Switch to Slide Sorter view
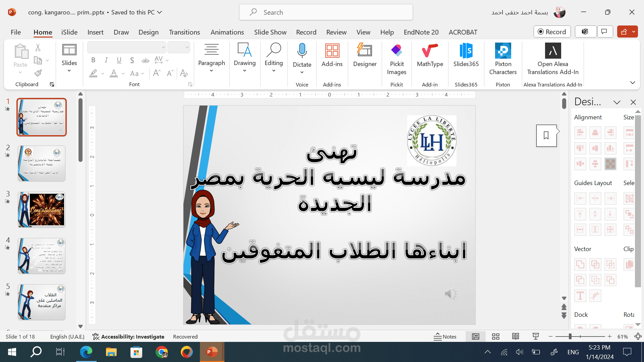Screen dimensions: 644x362 pyautogui.click(x=496, y=337)
